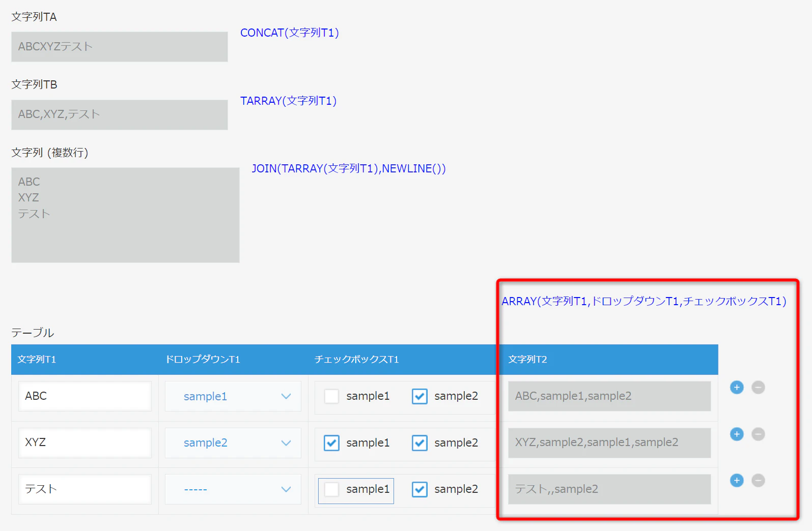
Task: Open the ABC row's sample1 dropdown
Action: [233, 396]
